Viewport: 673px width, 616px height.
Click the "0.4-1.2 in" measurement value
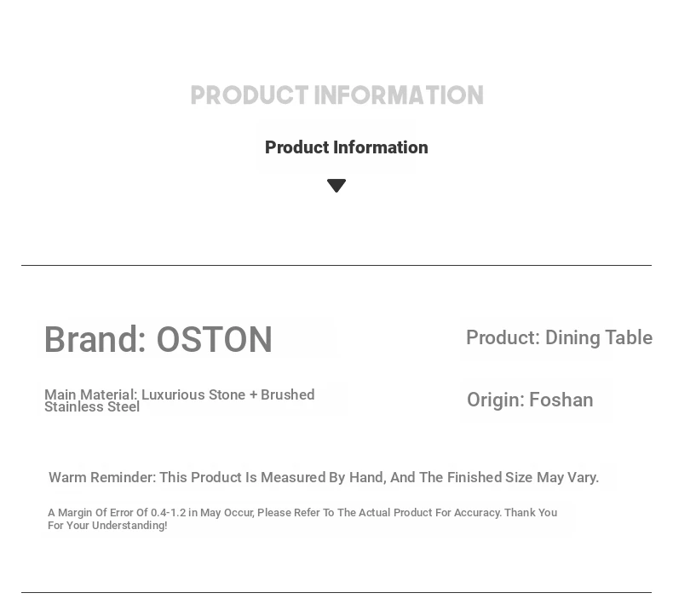point(174,513)
